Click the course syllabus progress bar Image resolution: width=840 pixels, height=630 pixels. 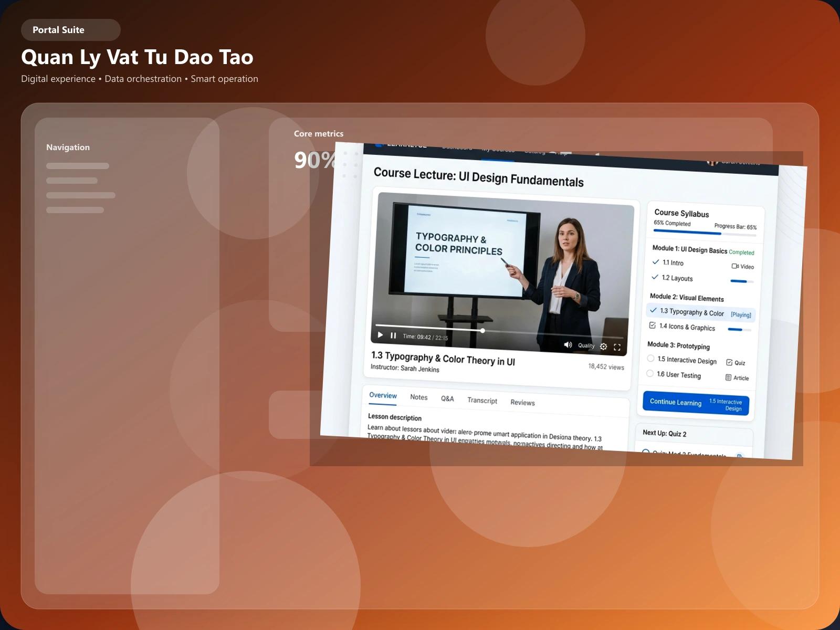pos(705,233)
